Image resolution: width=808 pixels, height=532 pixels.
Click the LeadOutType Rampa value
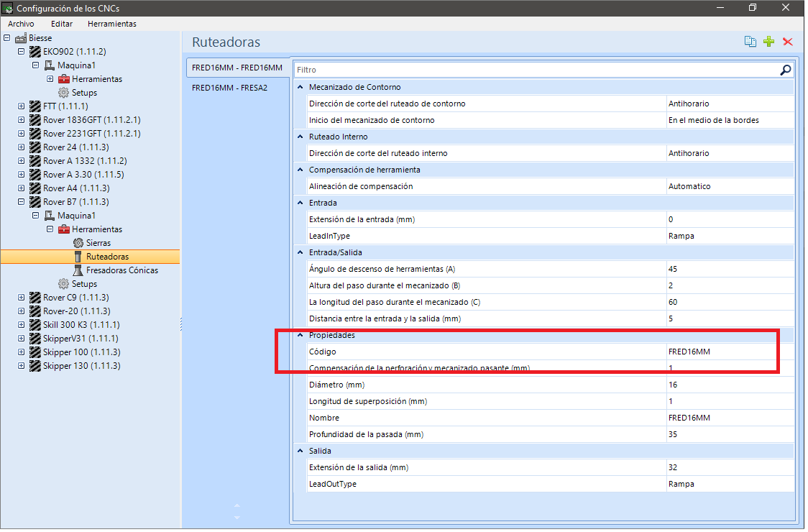point(730,484)
